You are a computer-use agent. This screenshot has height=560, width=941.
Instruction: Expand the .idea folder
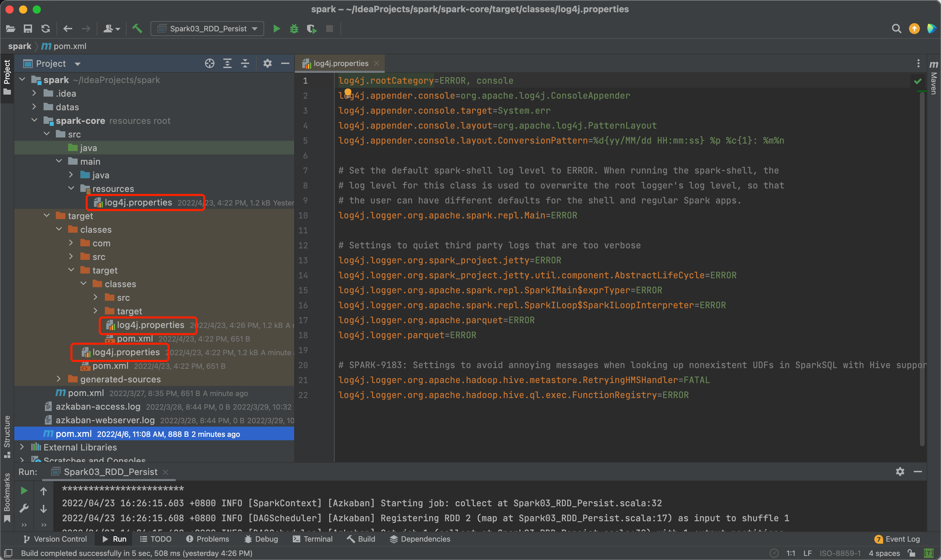[x=34, y=93]
